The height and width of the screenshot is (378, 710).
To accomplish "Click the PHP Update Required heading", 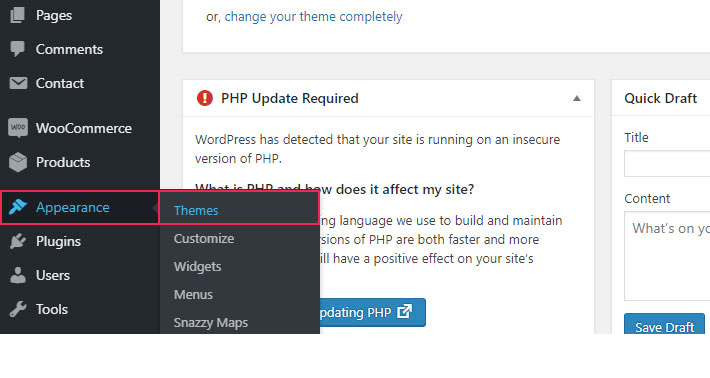I will [290, 98].
